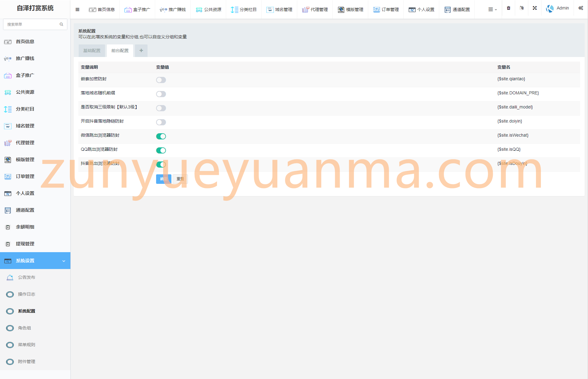This screenshot has width=588, height=379.
Task: Click the 提现管理 icon in the sidebar
Action: [x=8, y=244]
